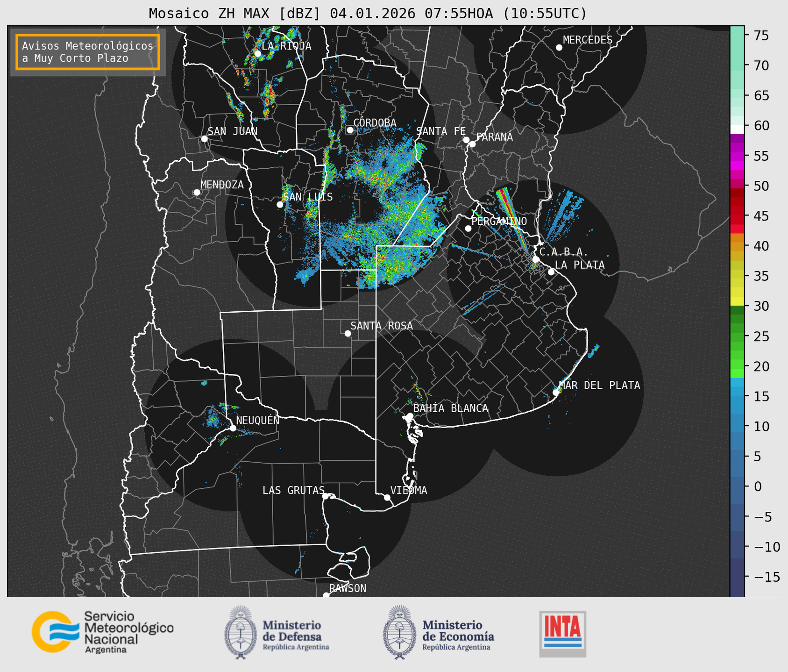The height and width of the screenshot is (672, 788).
Task: Click the Ministerio de Defensa emblem
Action: click(x=240, y=632)
